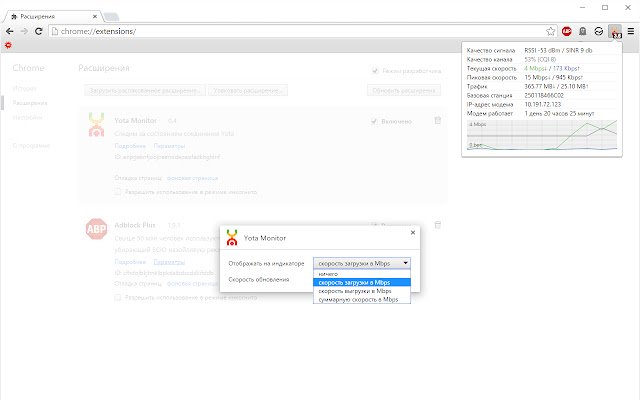The image size is (640, 400).
Task: Click the Yota logo in the options dialog
Action: (232, 238)
